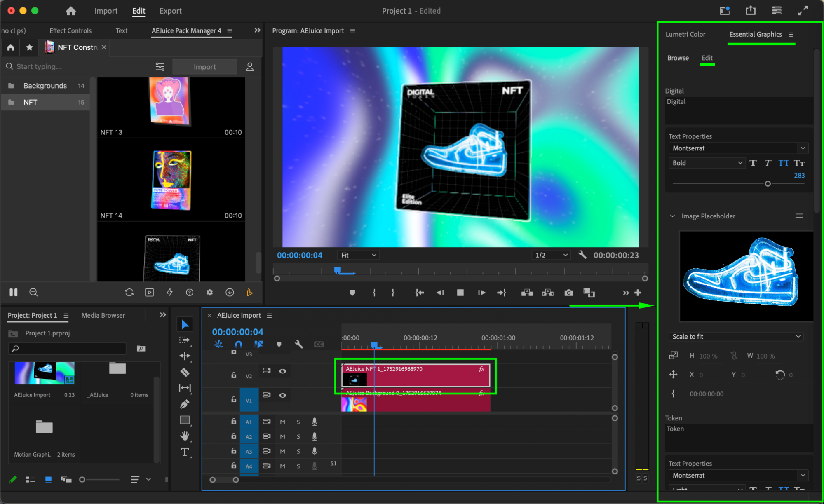Click the Stop playback button

(460, 293)
